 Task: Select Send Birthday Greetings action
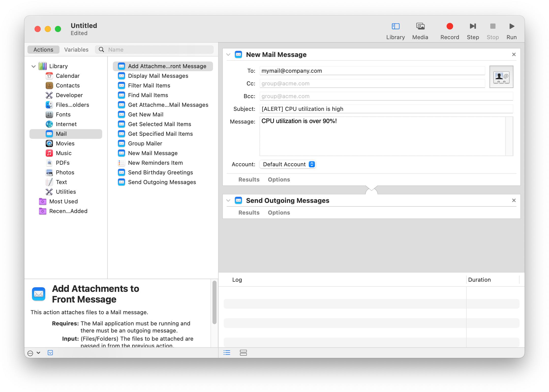163,172
